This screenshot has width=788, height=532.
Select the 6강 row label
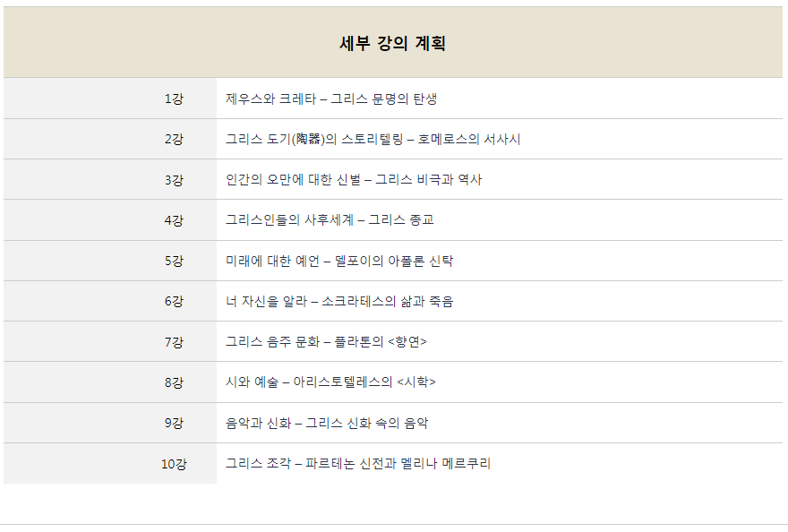point(174,301)
